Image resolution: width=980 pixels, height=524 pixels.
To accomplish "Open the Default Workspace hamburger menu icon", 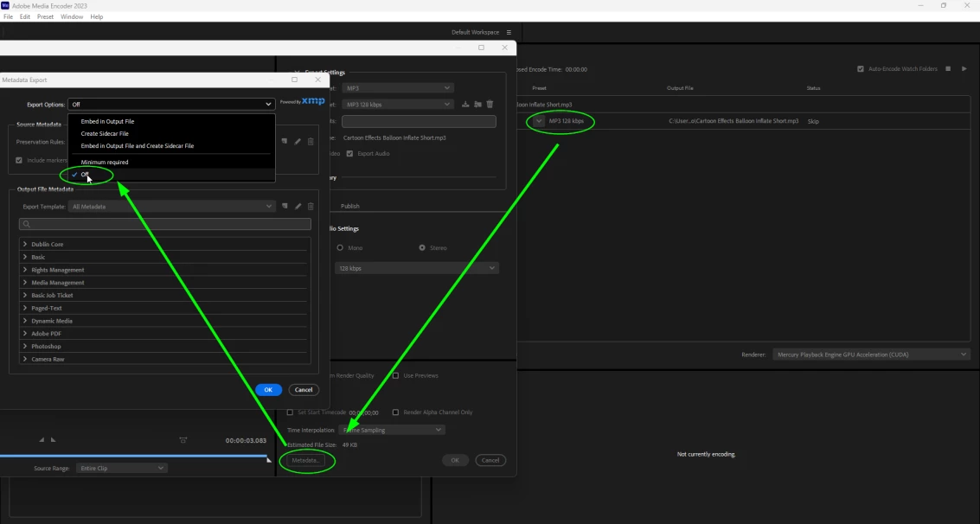I will [509, 33].
